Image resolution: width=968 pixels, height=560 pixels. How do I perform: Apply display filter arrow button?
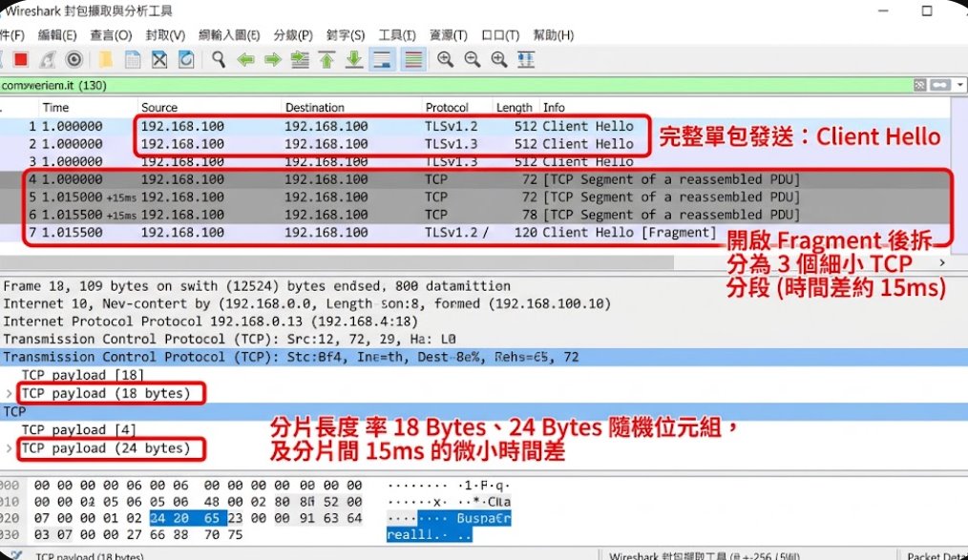pyautogui.click(x=940, y=85)
